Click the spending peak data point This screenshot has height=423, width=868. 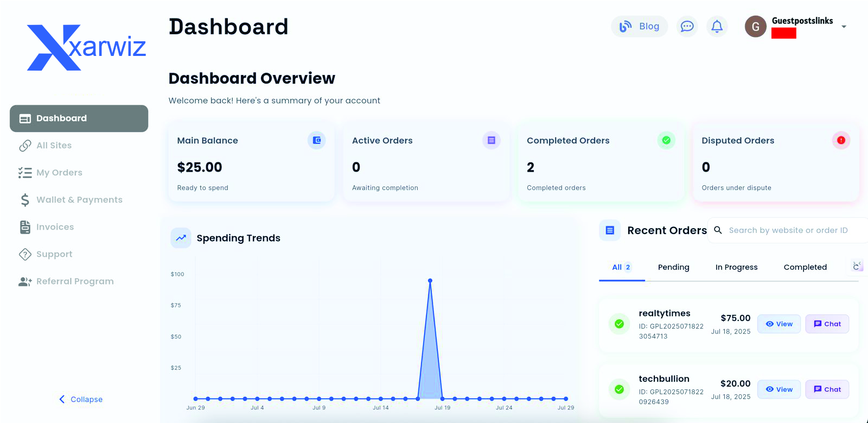(x=430, y=281)
